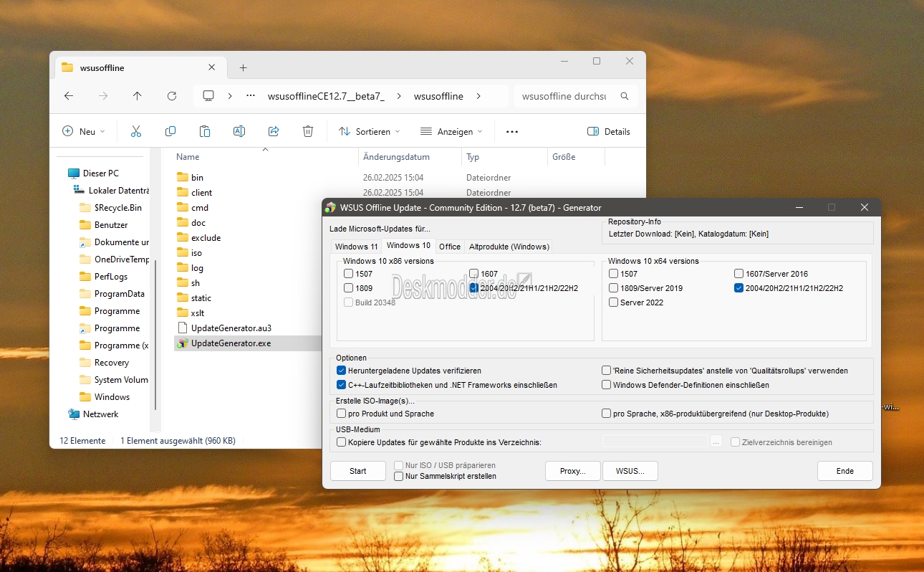This screenshot has width=924, height=572.
Task: Enable x86 version 1607 checkbox
Action: click(474, 274)
